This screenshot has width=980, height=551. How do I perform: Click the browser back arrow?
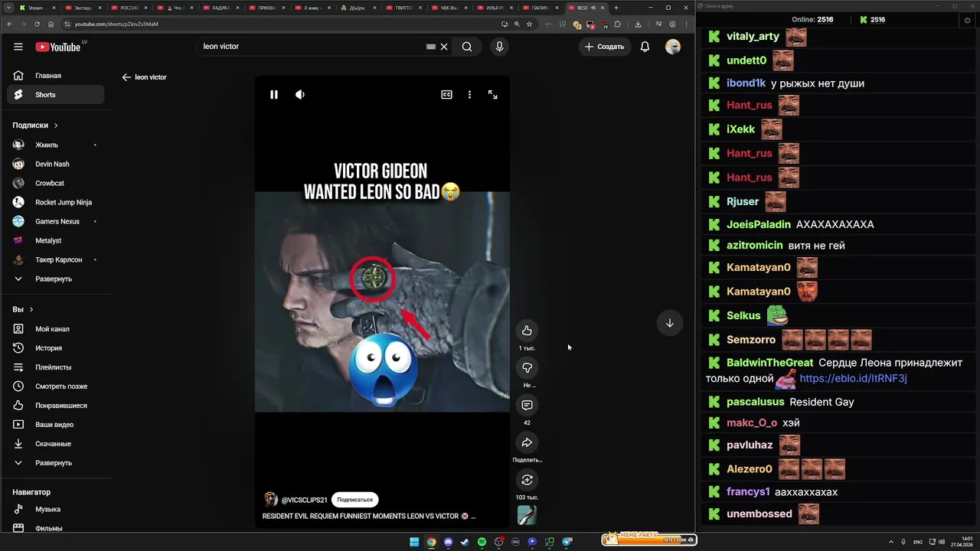click(9, 24)
